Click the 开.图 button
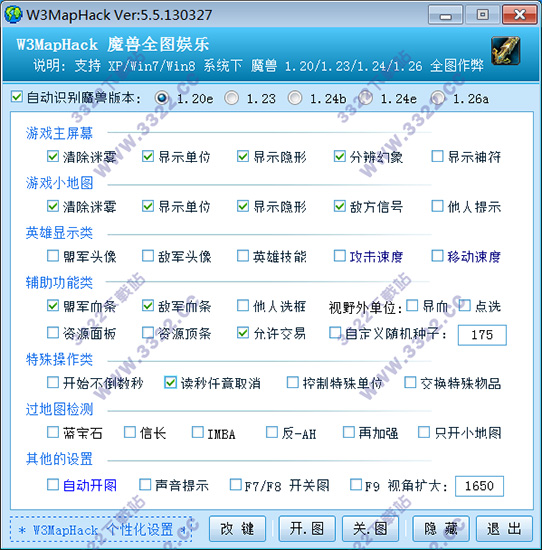Viewport: 542px width, 550px height. 307,529
